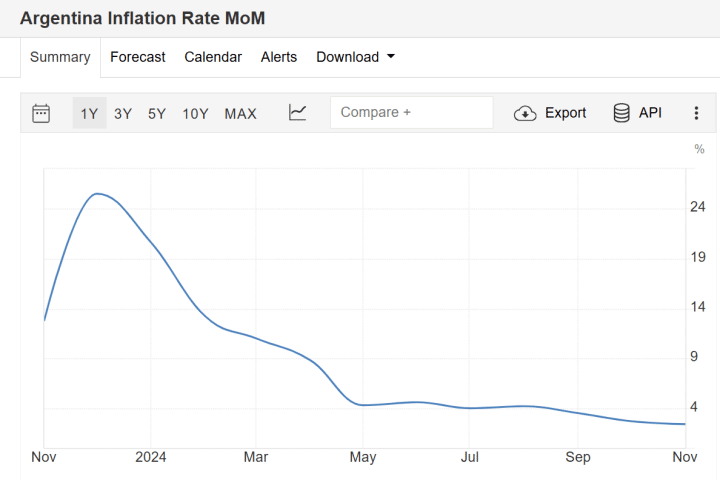
Task: Switch chart to 5Y range
Action: pos(157,113)
